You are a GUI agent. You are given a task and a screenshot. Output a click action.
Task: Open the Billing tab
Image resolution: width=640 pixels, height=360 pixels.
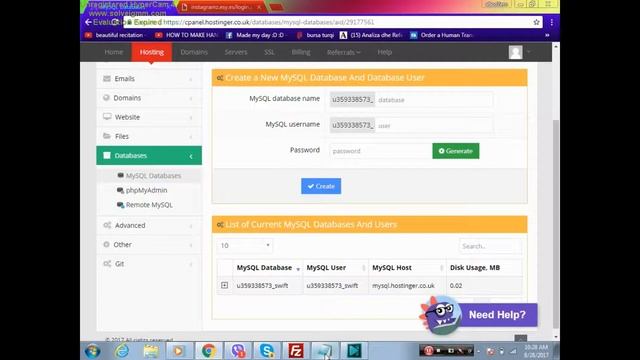(301, 52)
